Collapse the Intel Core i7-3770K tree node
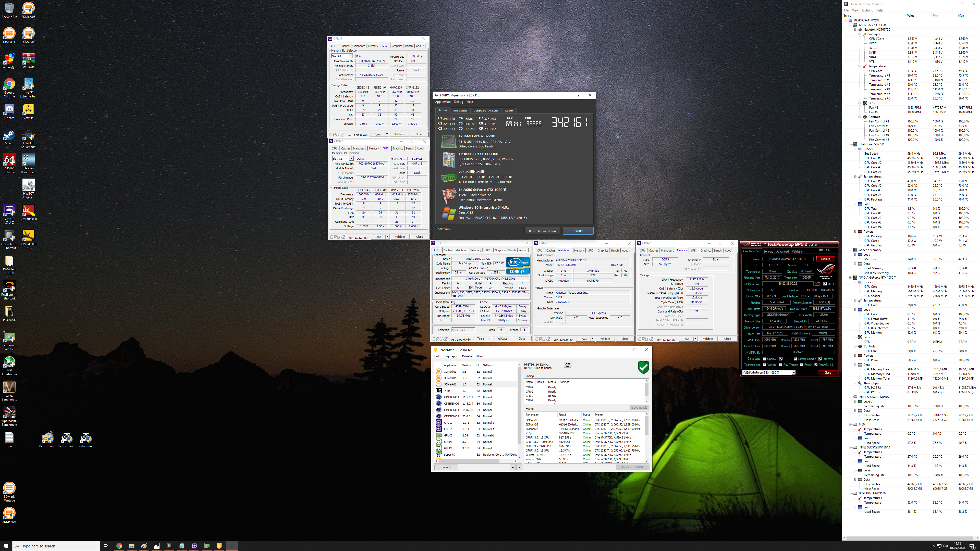This screenshot has width=980, height=551. [x=850, y=144]
